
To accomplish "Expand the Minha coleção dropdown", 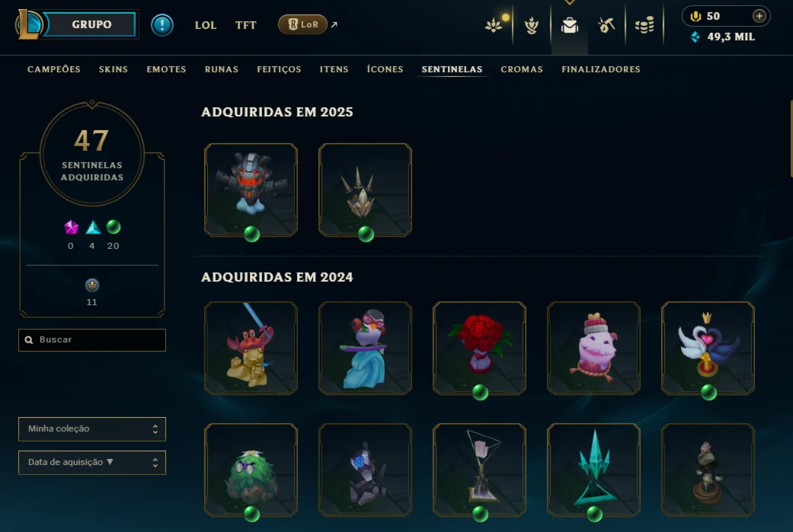I will (x=92, y=429).
